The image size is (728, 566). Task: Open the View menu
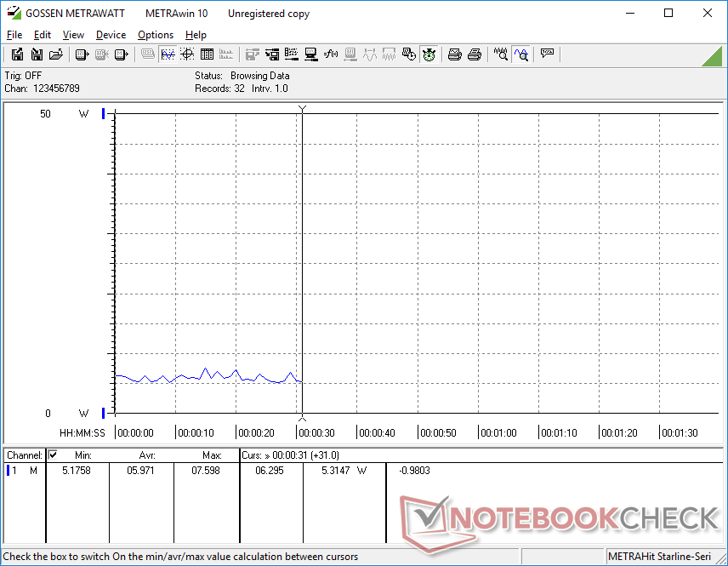[x=73, y=35]
